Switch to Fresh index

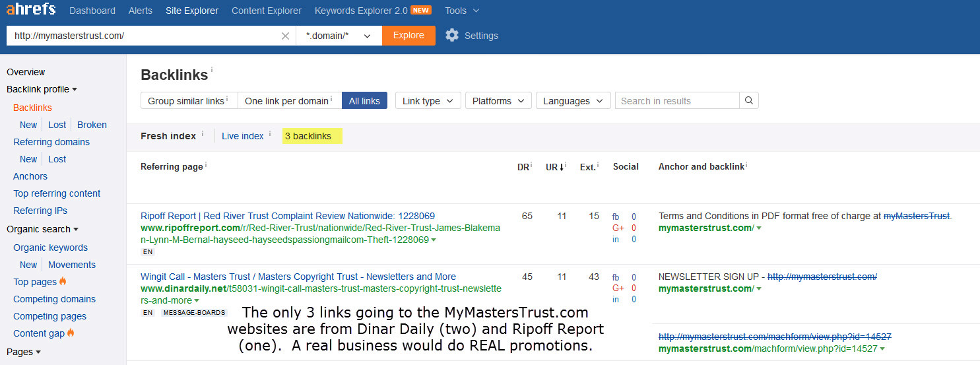168,136
